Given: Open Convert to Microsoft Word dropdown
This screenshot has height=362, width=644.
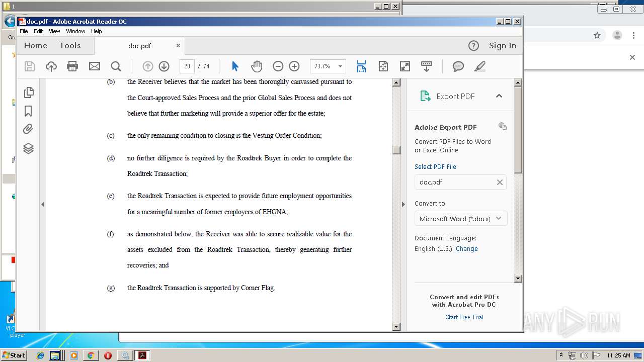Looking at the screenshot, I should (x=461, y=219).
